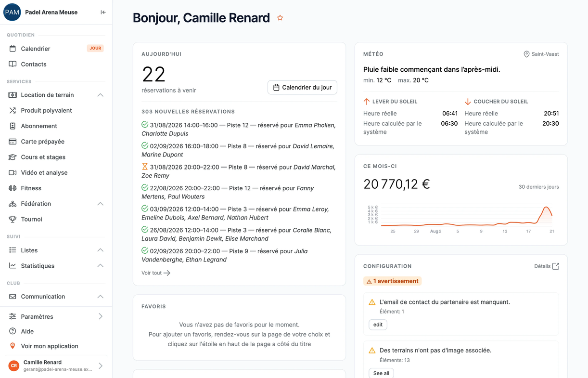Click the revenue chart peak near day 21
Image resolution: width=588 pixels, height=378 pixels.
(546, 208)
